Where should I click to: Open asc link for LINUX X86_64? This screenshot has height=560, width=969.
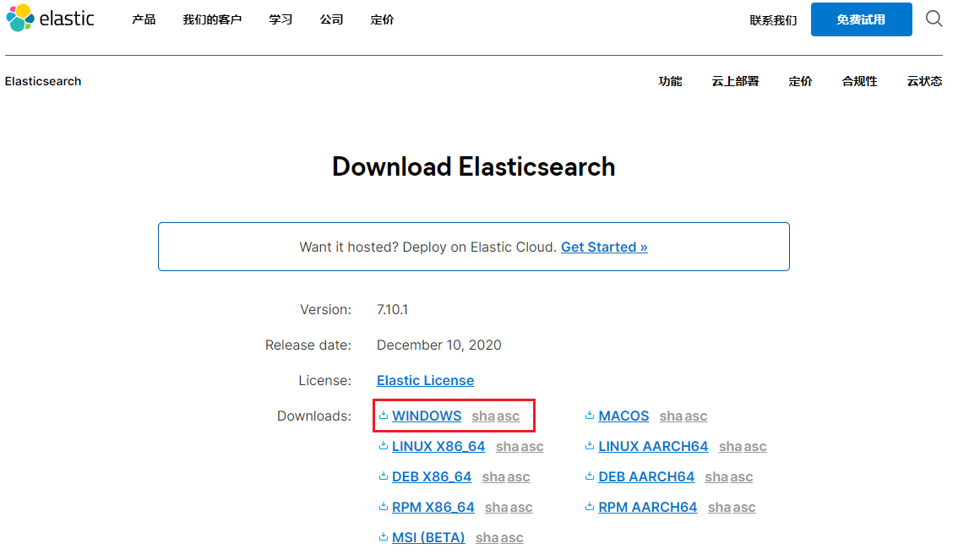click(532, 446)
